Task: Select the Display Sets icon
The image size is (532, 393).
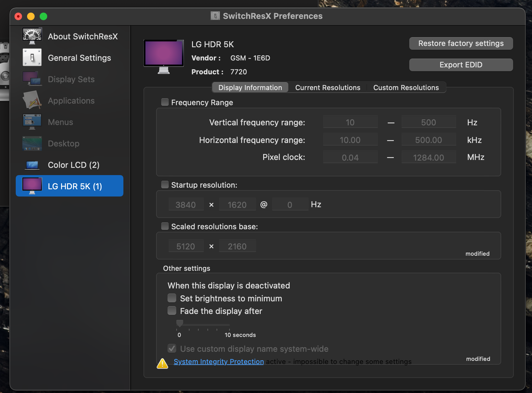Action: coord(32,79)
